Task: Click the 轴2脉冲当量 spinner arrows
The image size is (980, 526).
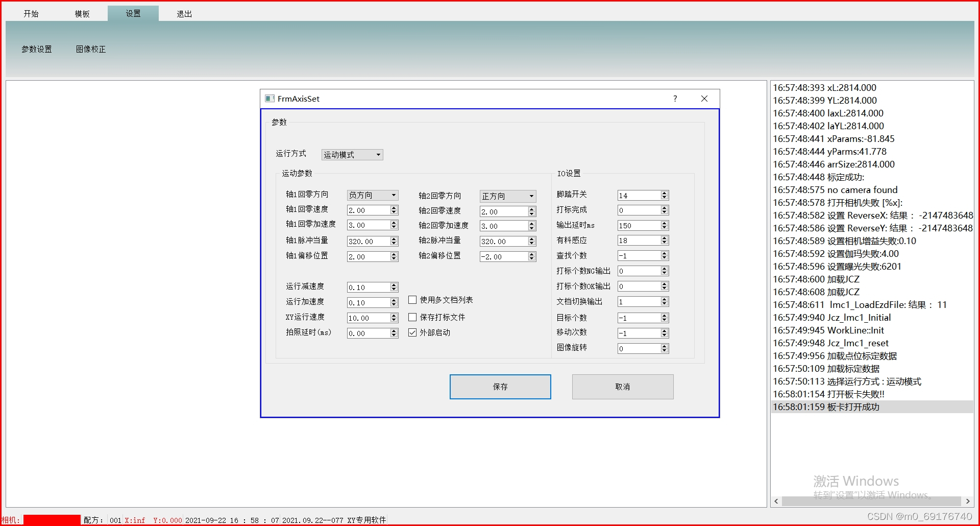Action: (532, 242)
